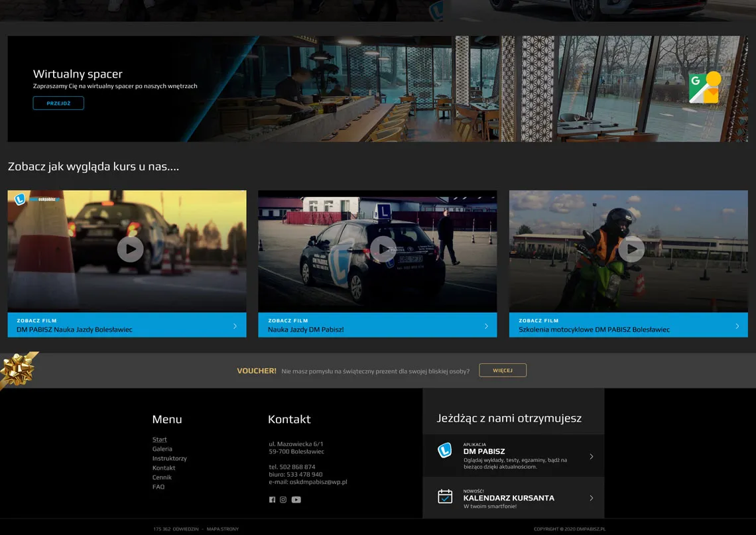Open the MAPA STRONY link
Screen dimensions: 756x535
click(x=222, y=529)
